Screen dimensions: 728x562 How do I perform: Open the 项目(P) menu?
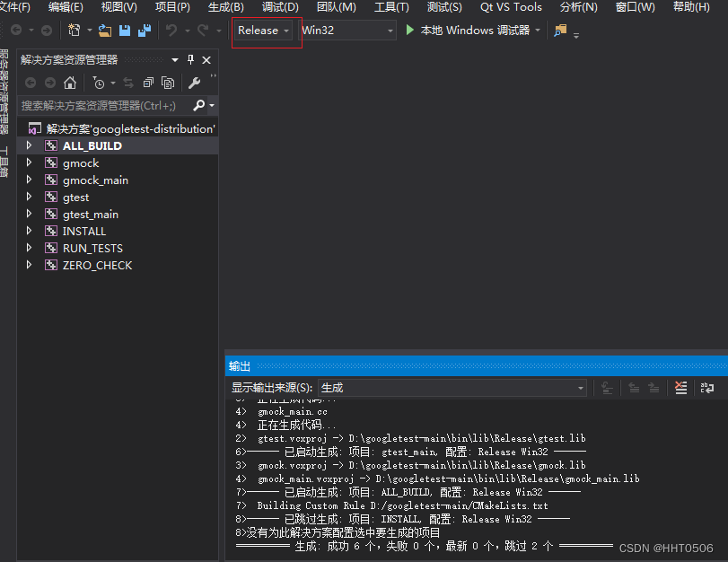tap(172, 7)
